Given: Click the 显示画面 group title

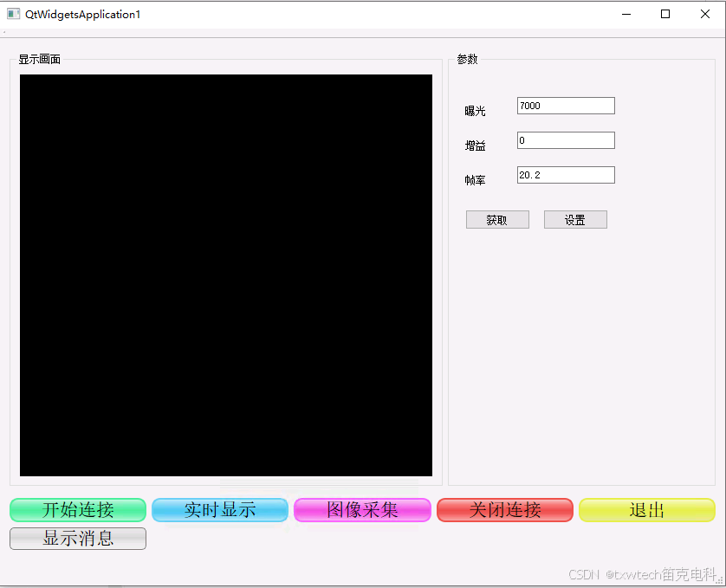Looking at the screenshot, I should click(40, 59).
